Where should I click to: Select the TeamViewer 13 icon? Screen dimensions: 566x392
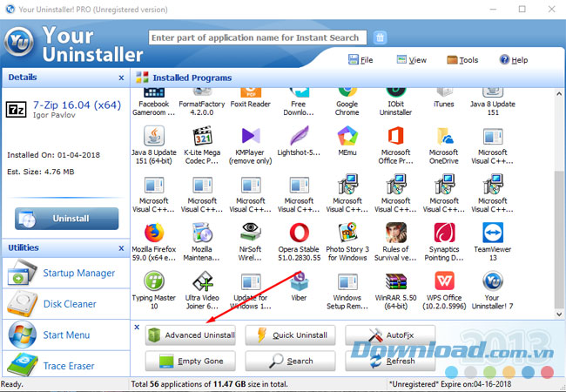(493, 233)
